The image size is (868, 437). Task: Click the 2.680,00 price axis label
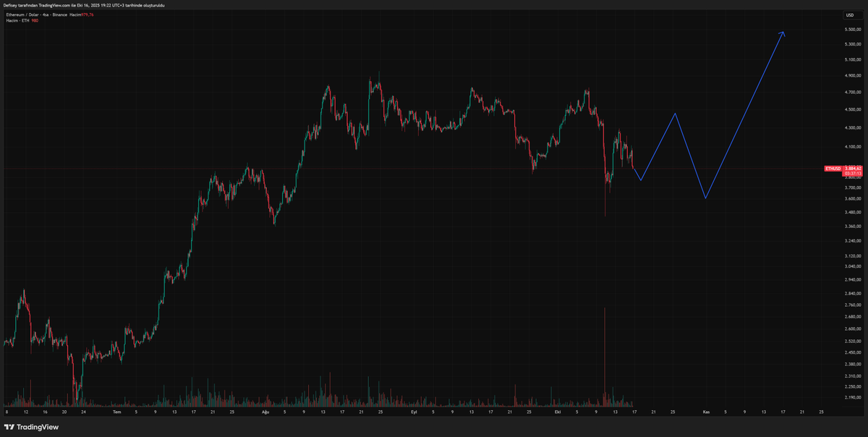click(852, 316)
